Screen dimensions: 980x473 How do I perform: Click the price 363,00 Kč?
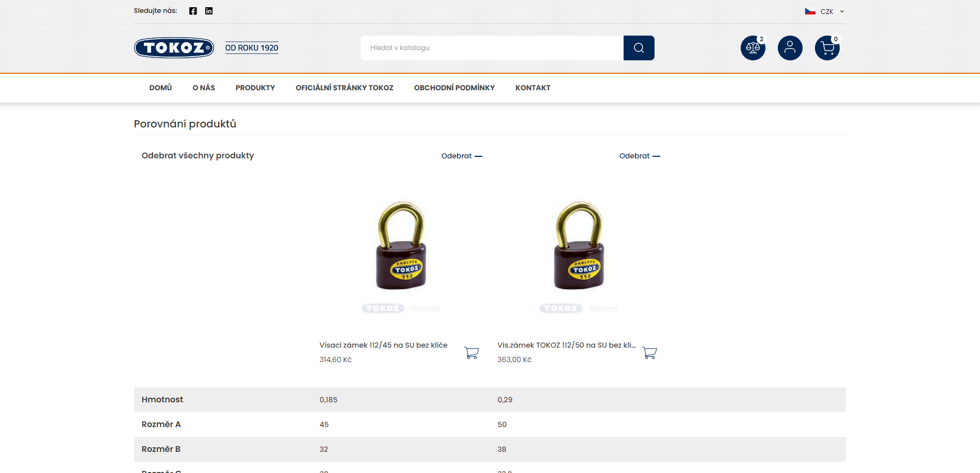point(514,360)
